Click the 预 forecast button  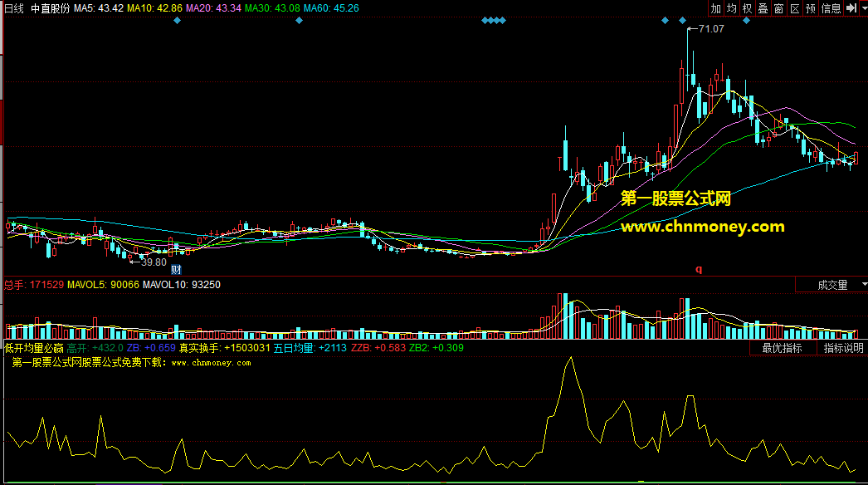click(811, 8)
